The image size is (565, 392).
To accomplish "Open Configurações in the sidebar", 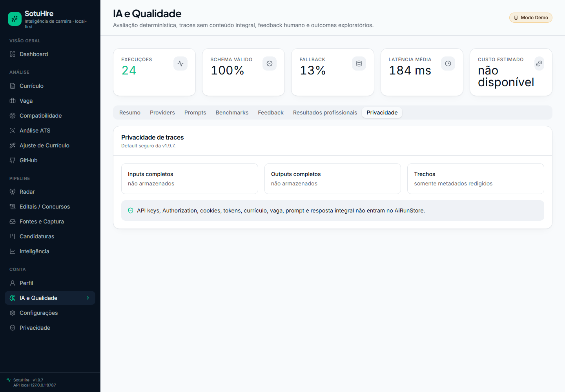I will (50, 313).
